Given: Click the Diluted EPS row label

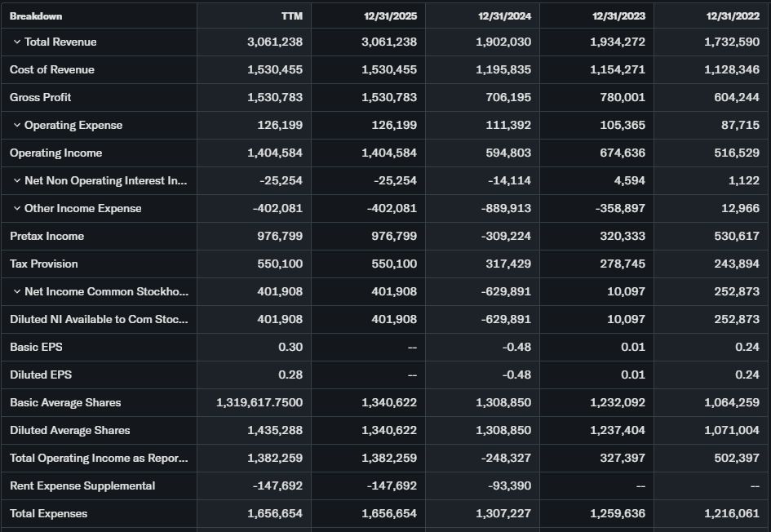Looking at the screenshot, I should pos(41,375).
